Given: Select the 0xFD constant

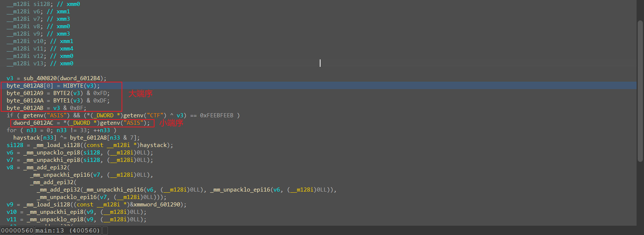Looking at the screenshot, I should click(100, 93).
